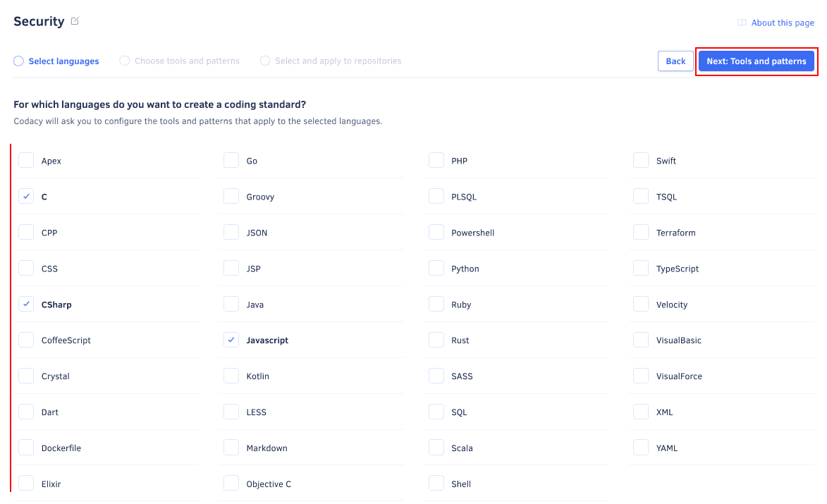Deselect the Javascript language
The height and width of the screenshot is (504, 827).
point(231,340)
